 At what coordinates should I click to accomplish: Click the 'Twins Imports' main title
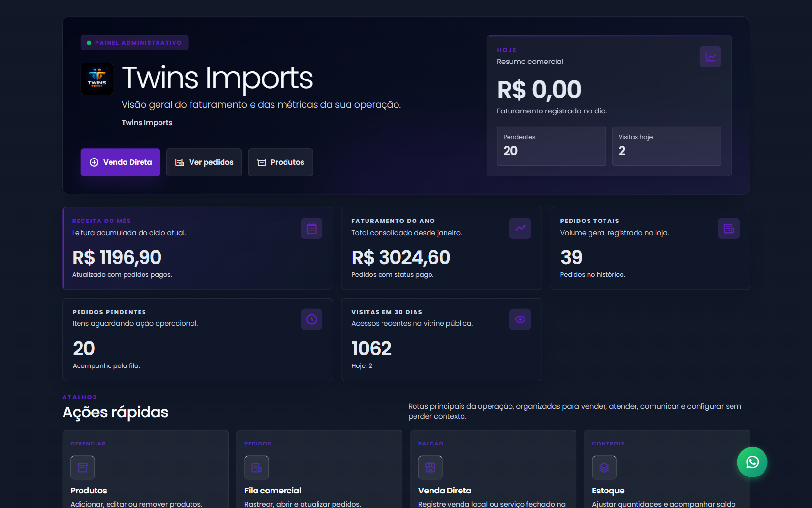[x=217, y=78]
